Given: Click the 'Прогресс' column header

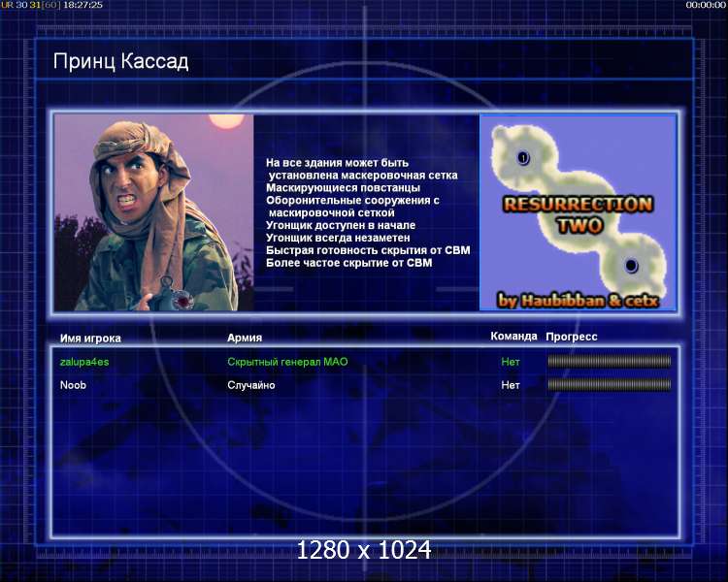Looking at the screenshot, I should pyautogui.click(x=572, y=337).
